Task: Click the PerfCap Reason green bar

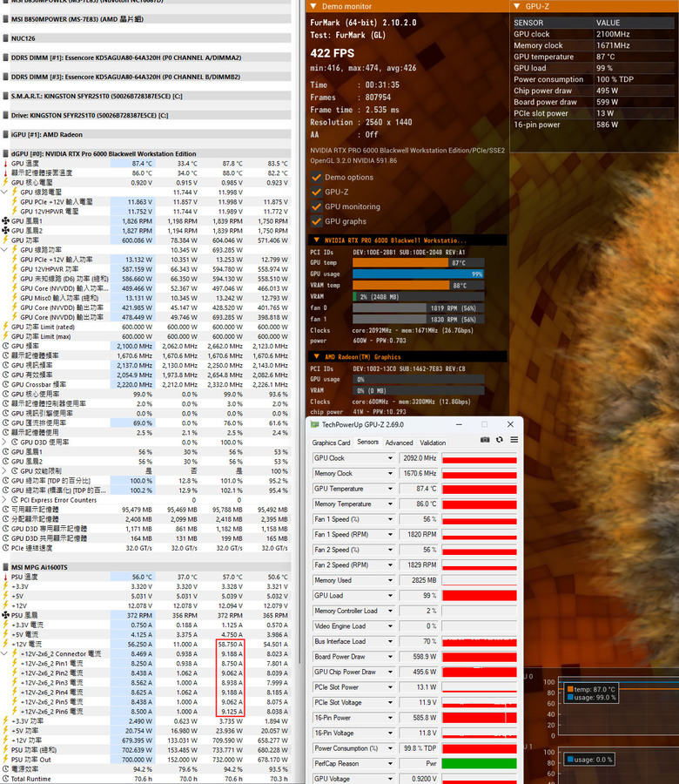Action: (x=479, y=763)
